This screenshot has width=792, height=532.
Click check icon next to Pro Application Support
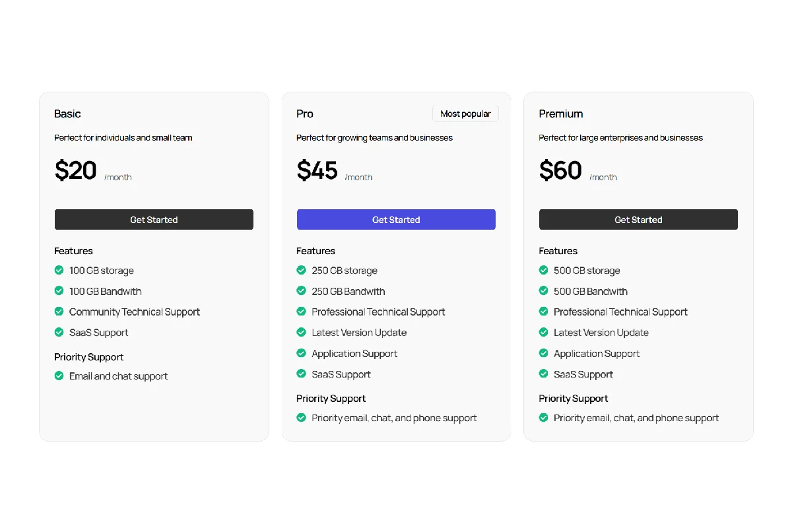[x=301, y=353]
